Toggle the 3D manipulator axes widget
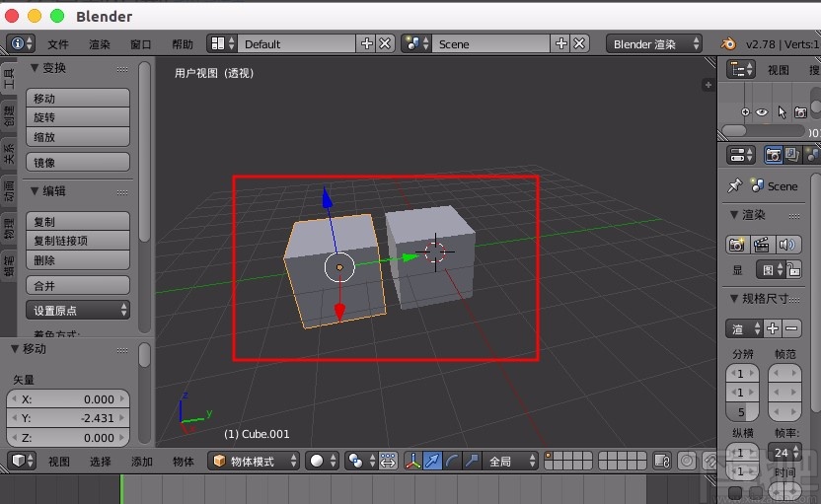The height and width of the screenshot is (504, 821). click(412, 461)
